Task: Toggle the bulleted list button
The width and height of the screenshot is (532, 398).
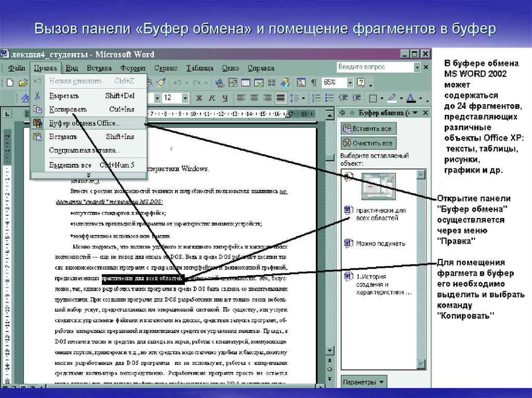Action: pos(329,98)
